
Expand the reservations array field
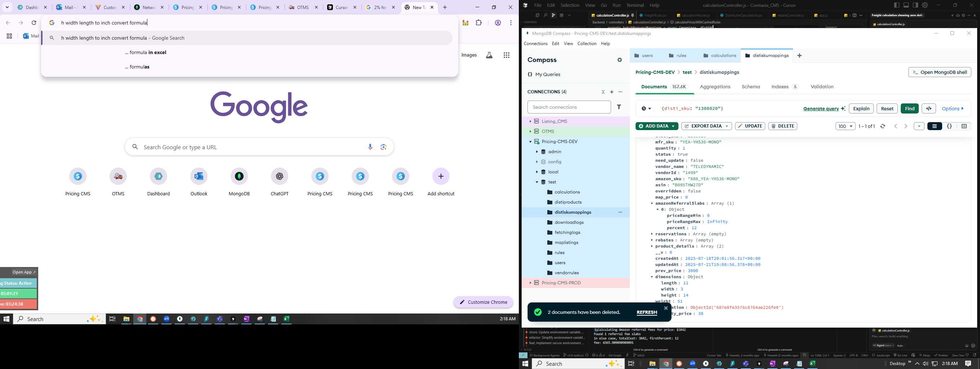[x=652, y=234]
